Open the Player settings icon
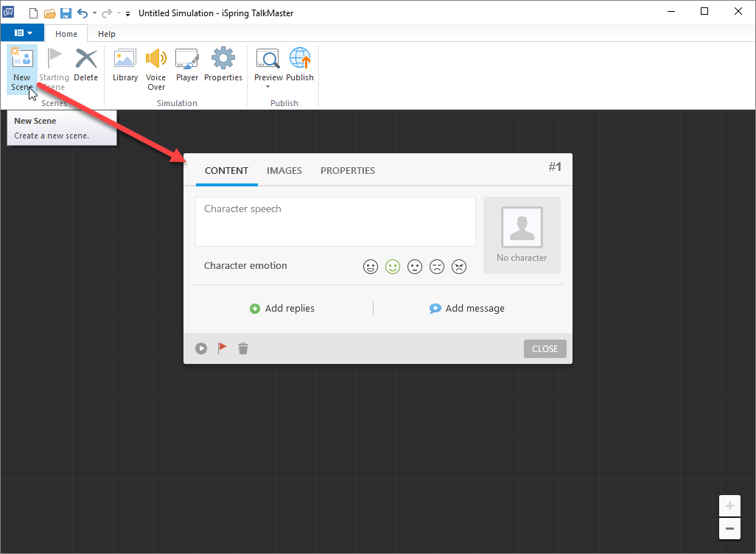The width and height of the screenshot is (756, 554). coord(187,60)
